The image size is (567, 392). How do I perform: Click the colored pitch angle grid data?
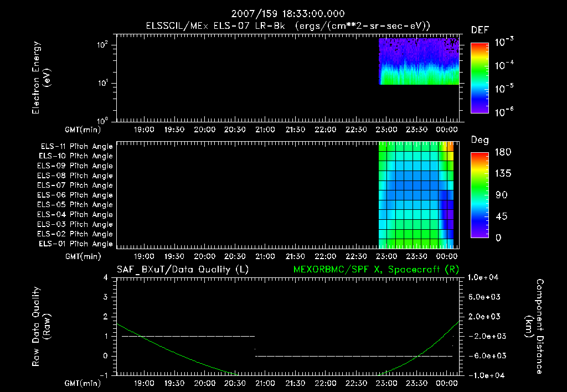point(416,195)
